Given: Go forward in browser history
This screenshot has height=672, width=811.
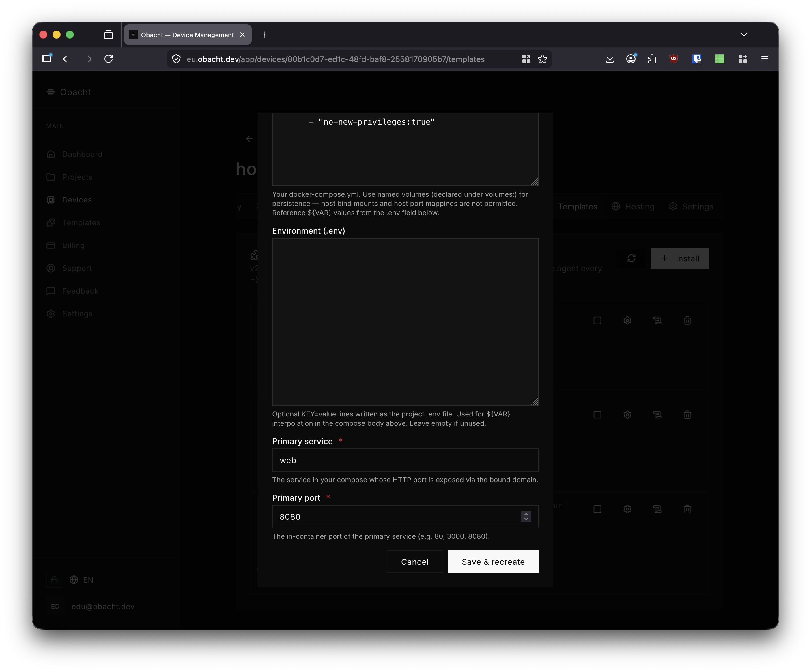Looking at the screenshot, I should [88, 59].
